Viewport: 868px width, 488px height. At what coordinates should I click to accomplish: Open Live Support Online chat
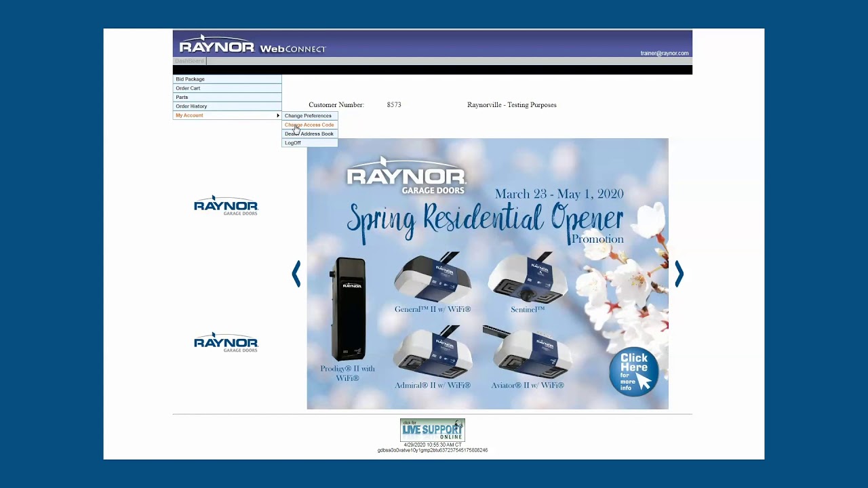[433, 430]
